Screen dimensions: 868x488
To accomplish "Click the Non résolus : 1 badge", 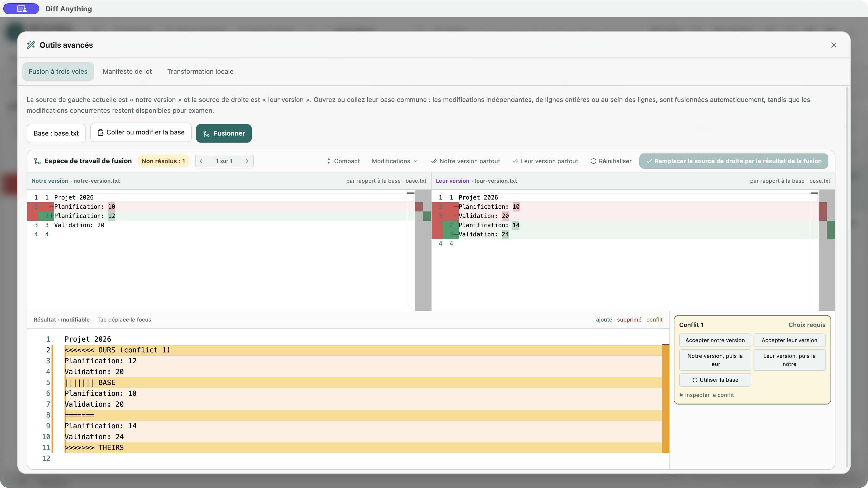I will click(163, 161).
